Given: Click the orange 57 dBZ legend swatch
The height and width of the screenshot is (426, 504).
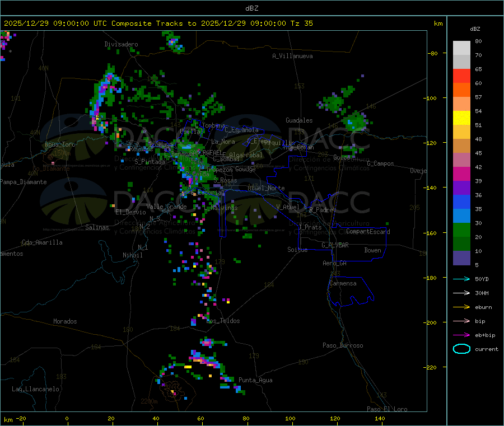Looking at the screenshot, I should [461, 90].
